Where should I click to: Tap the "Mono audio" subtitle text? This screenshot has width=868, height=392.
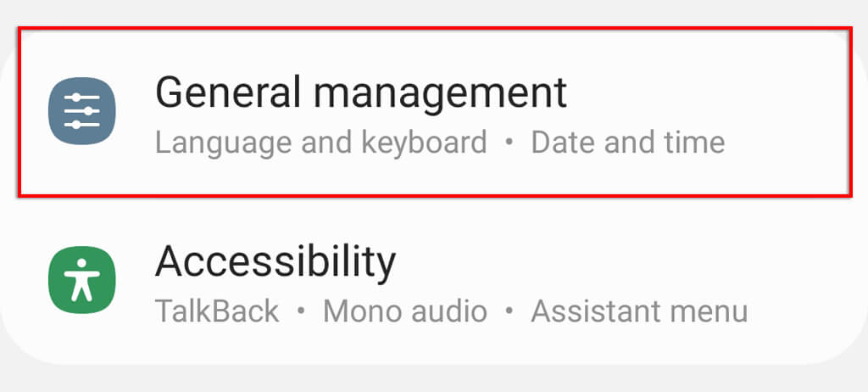pos(405,311)
